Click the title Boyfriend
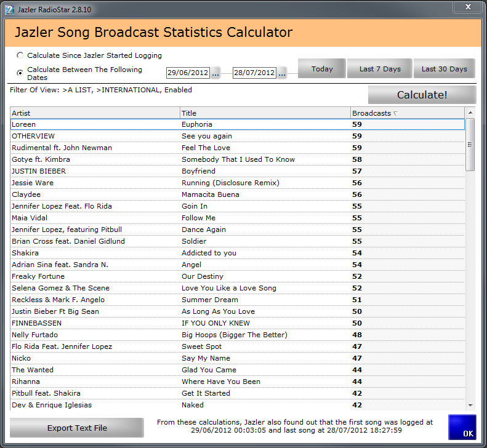Image resolution: width=487 pixels, height=448 pixels. click(x=198, y=171)
